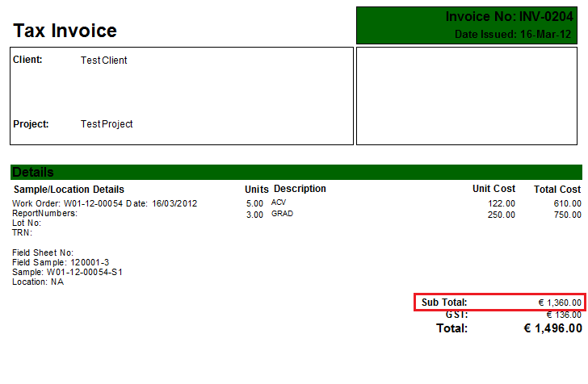Click the TestProject project name
The image size is (588, 384).
coord(107,124)
